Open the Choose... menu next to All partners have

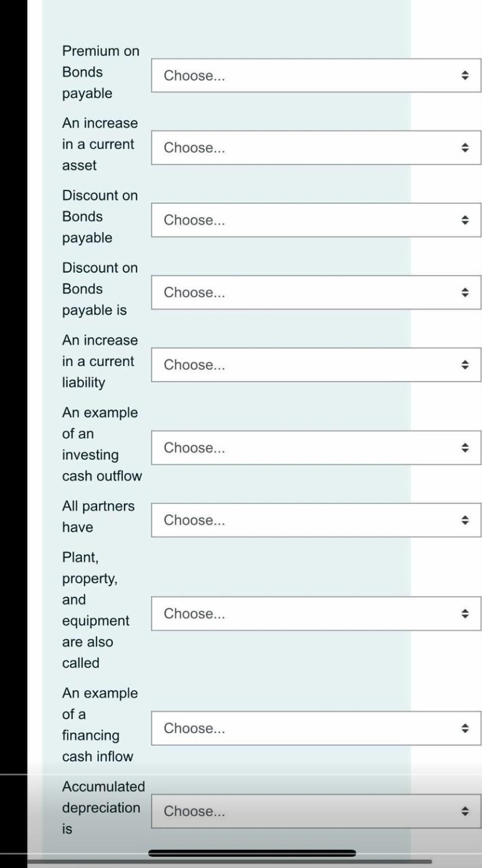pyautogui.click(x=314, y=520)
